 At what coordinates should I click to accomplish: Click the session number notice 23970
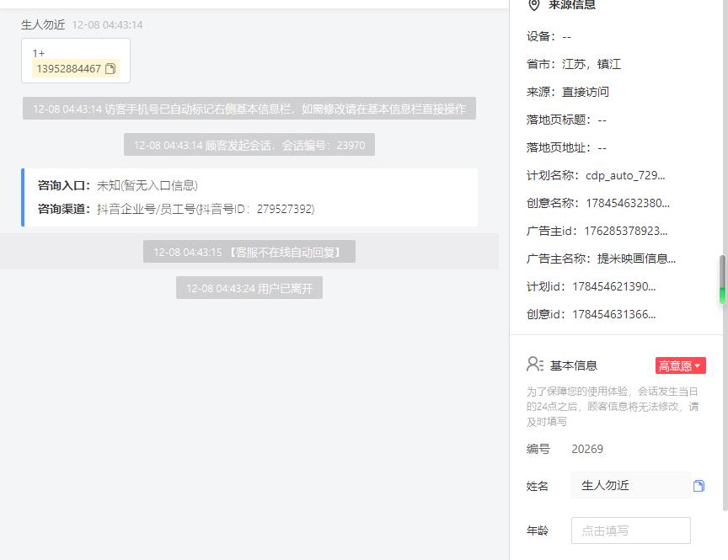pos(249,145)
